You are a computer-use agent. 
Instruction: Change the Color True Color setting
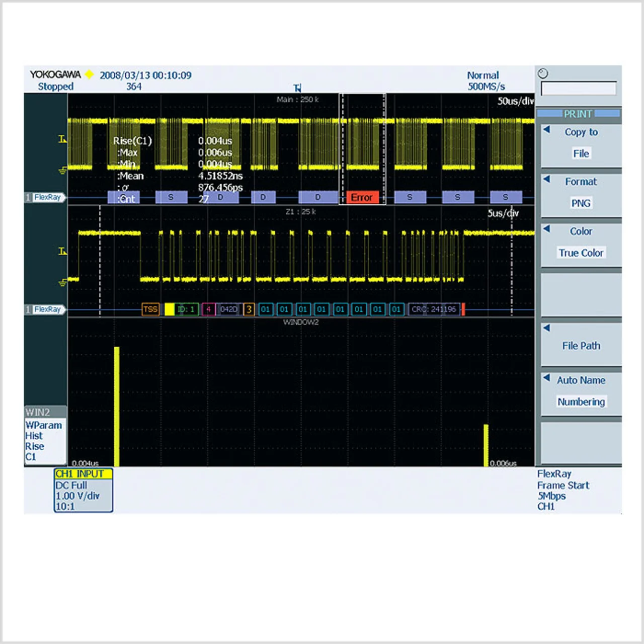(x=581, y=243)
